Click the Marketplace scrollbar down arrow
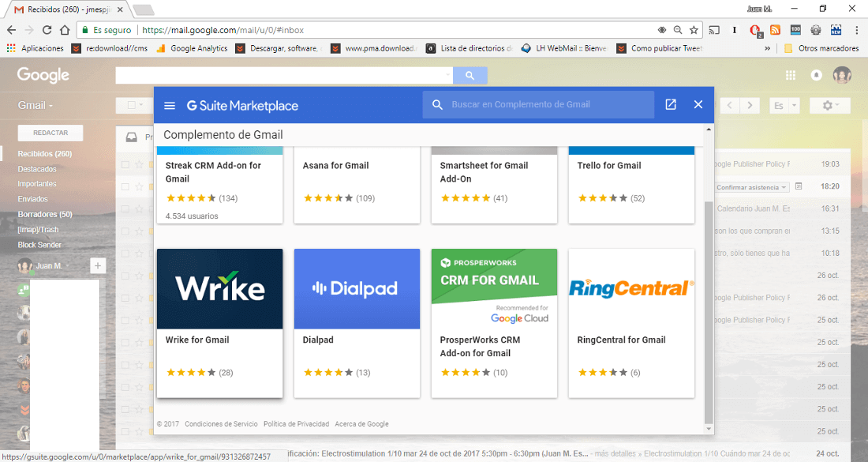 [709, 429]
